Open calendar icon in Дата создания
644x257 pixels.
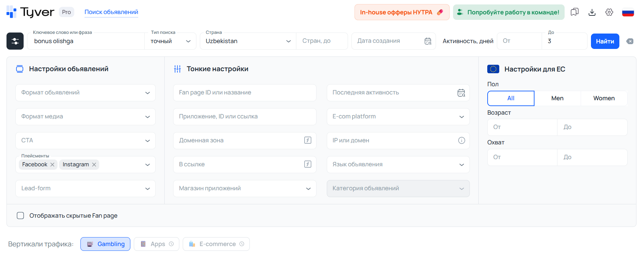pos(428,41)
